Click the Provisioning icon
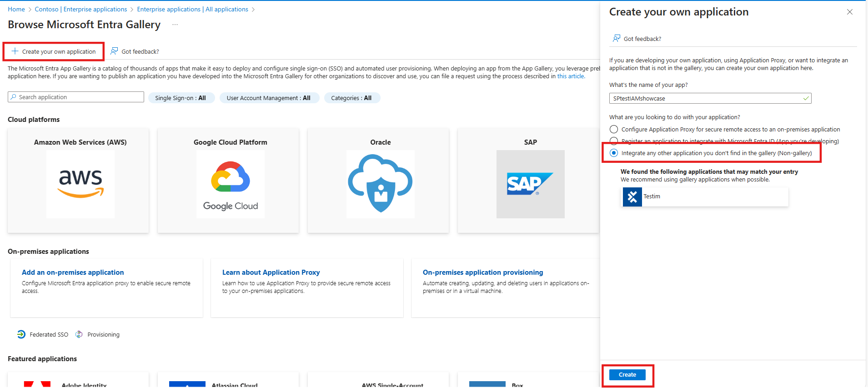This screenshot has width=868, height=388. (79, 334)
